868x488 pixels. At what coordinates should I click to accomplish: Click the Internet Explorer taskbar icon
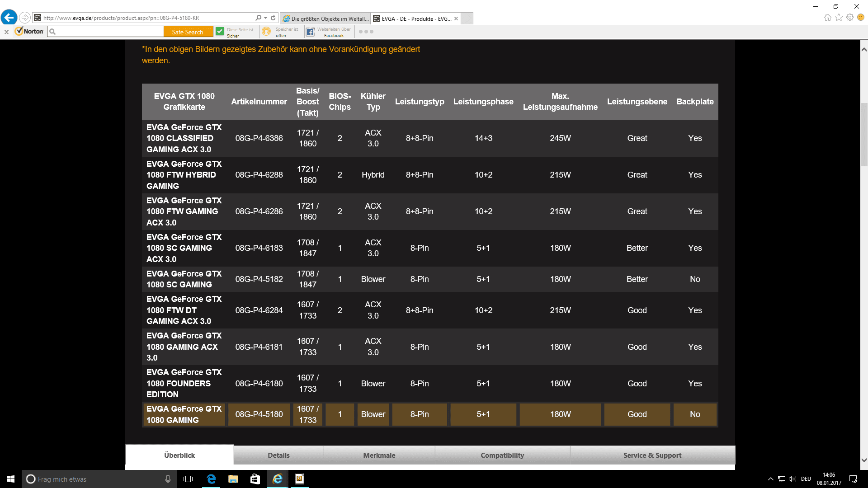tap(277, 479)
